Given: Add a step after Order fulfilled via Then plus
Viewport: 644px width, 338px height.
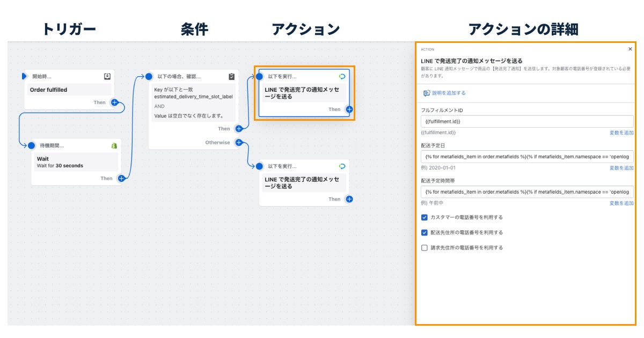Looking at the screenshot, I should [x=115, y=102].
